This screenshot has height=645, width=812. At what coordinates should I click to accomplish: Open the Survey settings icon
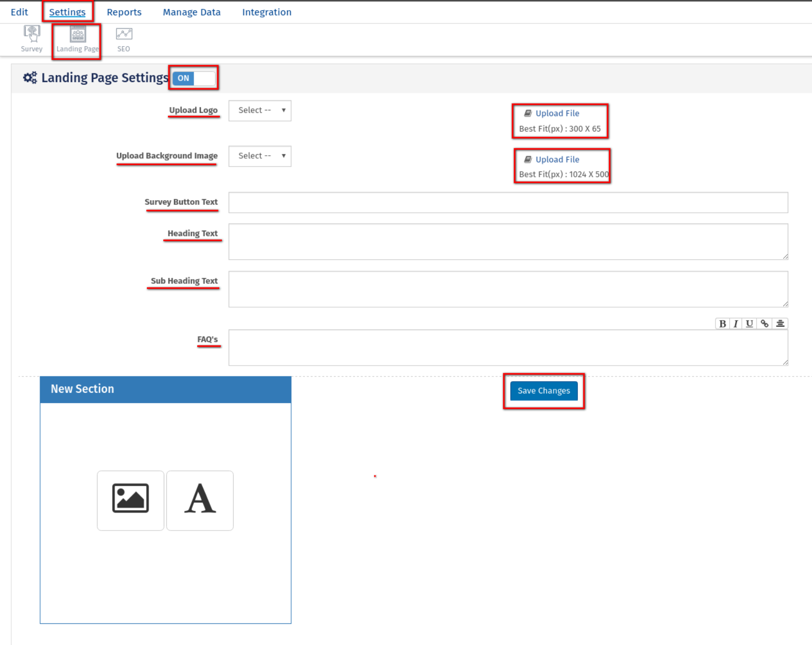[x=32, y=39]
